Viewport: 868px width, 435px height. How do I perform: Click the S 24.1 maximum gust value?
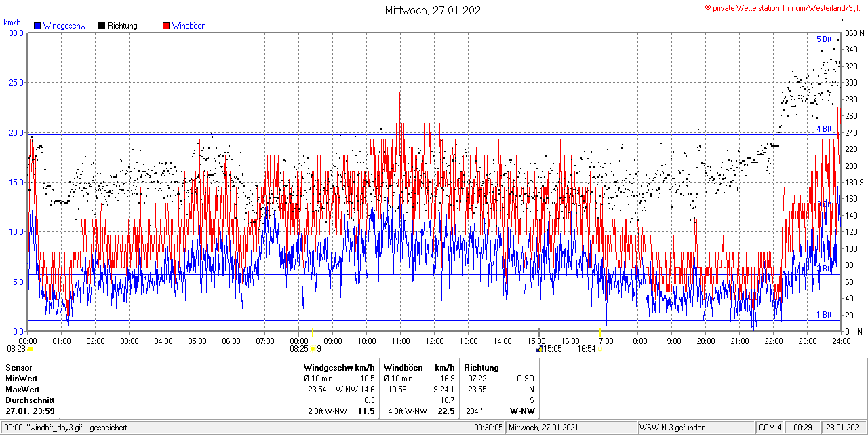click(x=443, y=389)
